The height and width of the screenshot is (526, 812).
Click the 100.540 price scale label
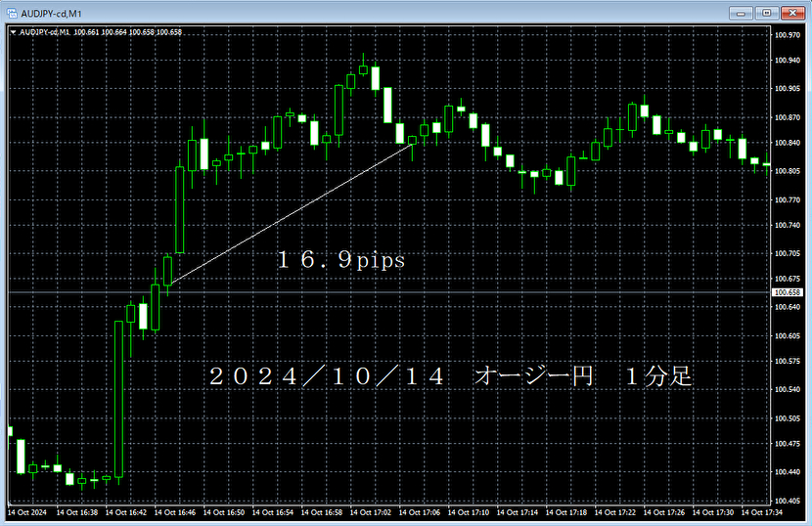click(x=788, y=389)
